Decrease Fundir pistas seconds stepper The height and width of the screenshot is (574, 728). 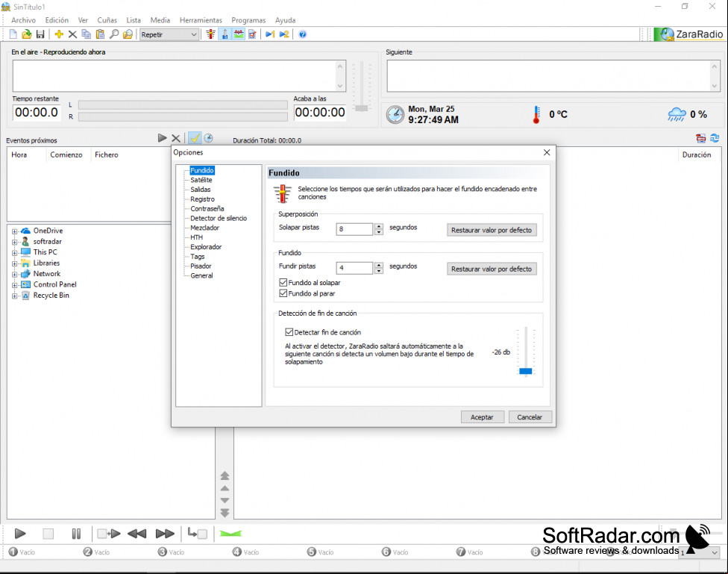(x=379, y=271)
